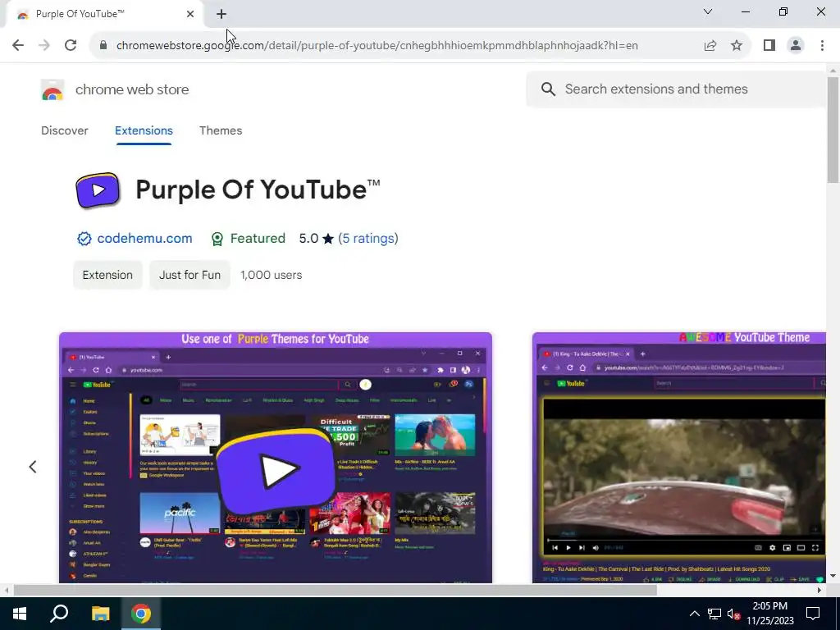
Task: View site info via the lock icon
Action: pos(103,46)
